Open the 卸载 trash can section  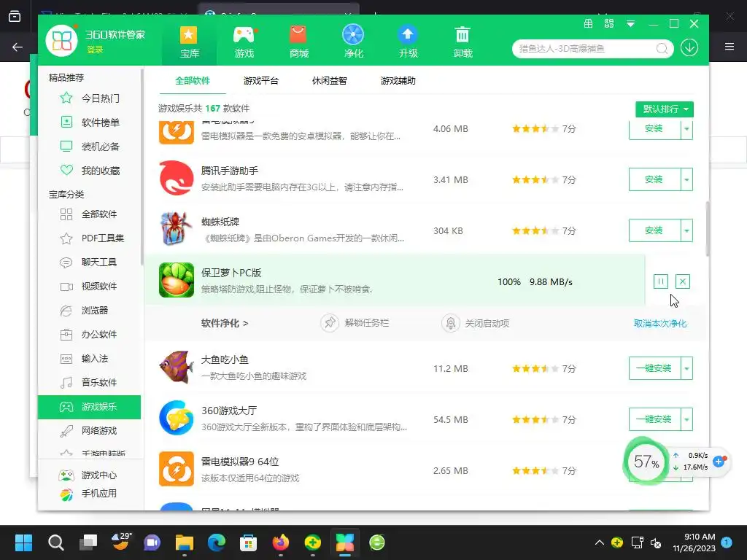point(462,42)
